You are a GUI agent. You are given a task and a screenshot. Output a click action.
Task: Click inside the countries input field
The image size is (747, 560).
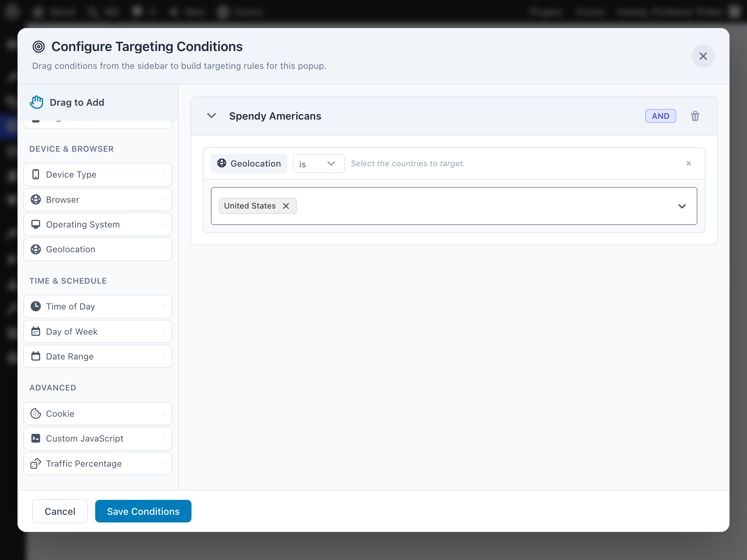tap(474, 206)
